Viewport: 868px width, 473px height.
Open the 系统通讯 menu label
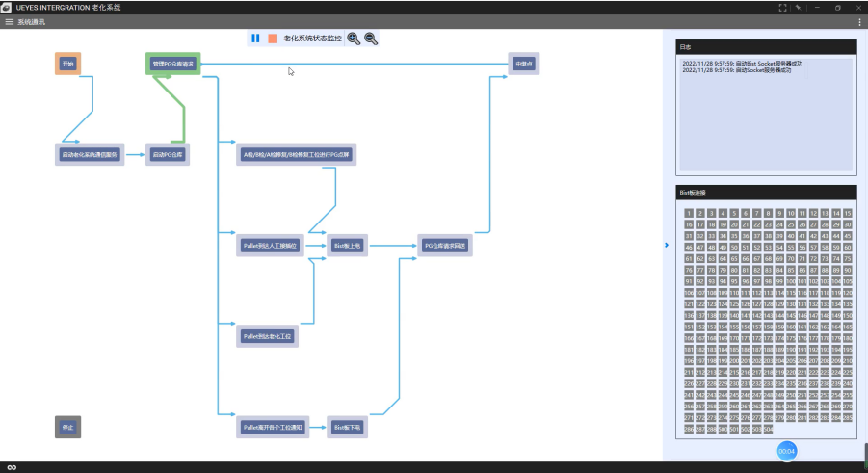31,21
